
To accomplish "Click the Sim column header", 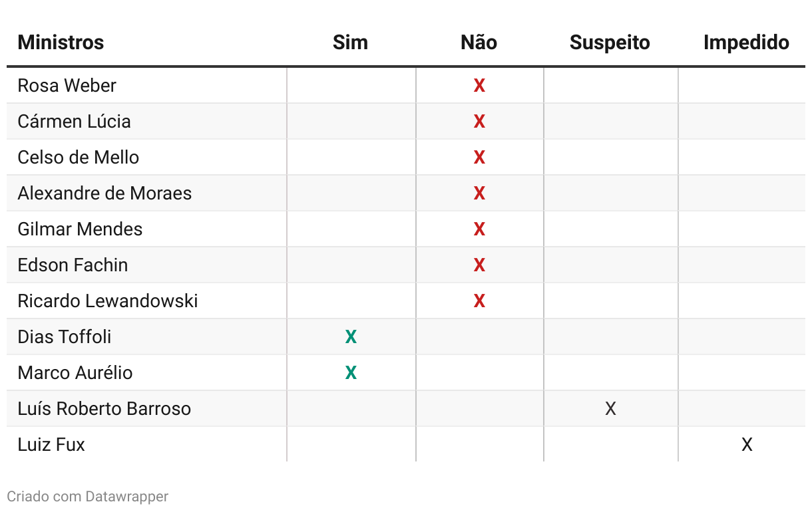I will pyautogui.click(x=350, y=43).
